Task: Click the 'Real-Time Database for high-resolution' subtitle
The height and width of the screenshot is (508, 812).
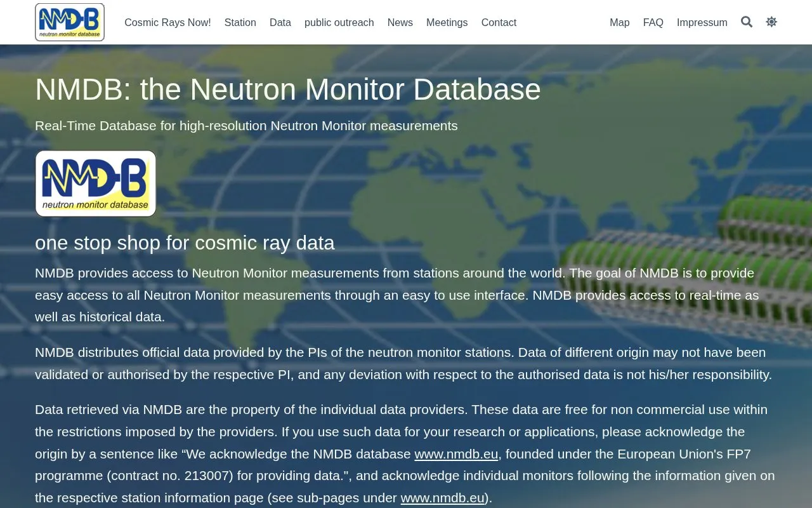Action: tap(246, 126)
